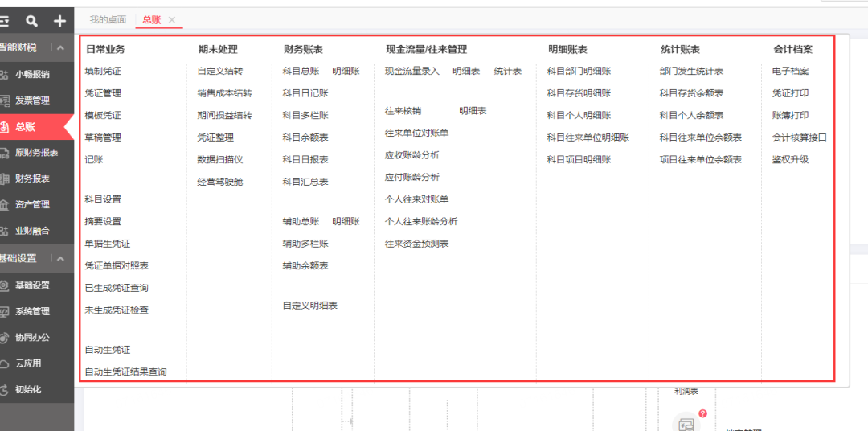The image size is (868, 431).
Task: Open 应收账龄分析
Action: tap(412, 155)
